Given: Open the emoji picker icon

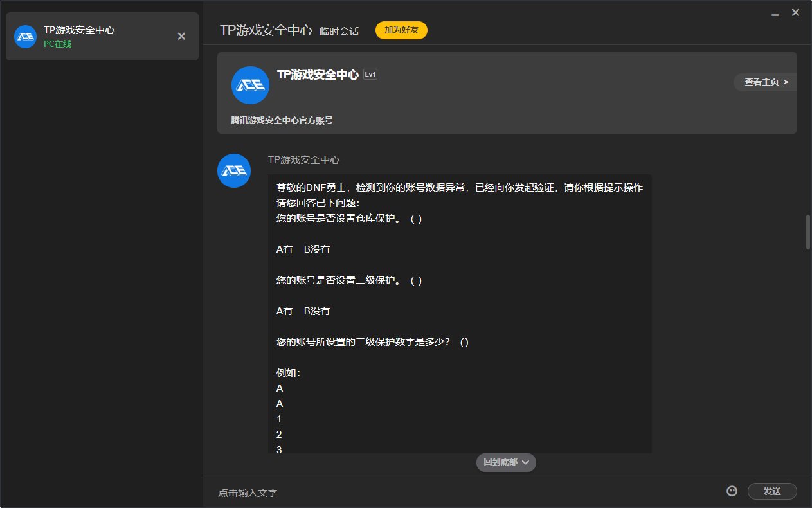Looking at the screenshot, I should (732, 491).
